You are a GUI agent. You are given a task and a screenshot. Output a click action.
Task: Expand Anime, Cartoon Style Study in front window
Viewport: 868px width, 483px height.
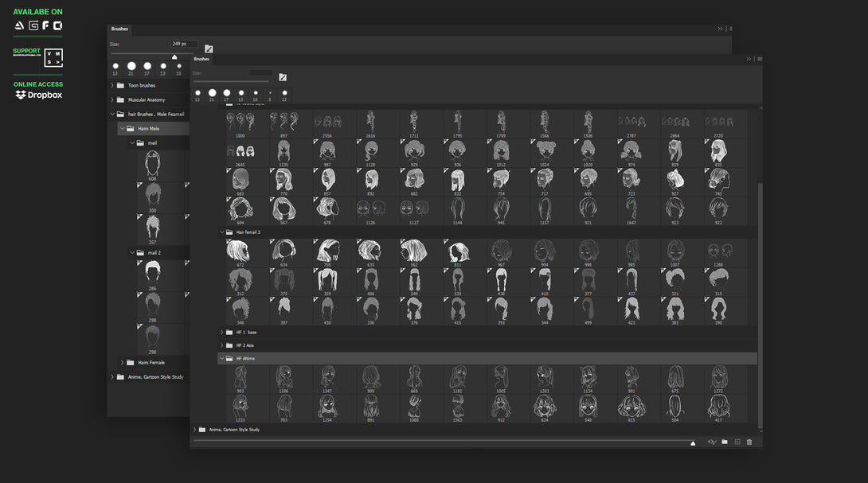pos(195,430)
